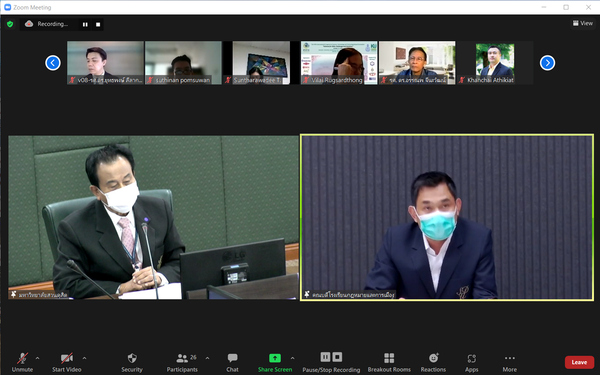Turn on camera with Start Video
This screenshot has height=375, width=600.
(x=67, y=362)
